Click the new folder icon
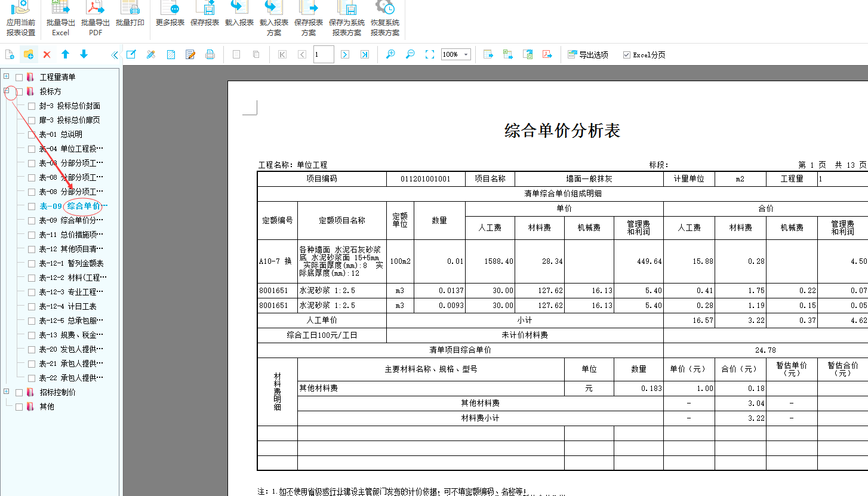Viewport: 868px width, 496px height. click(28, 54)
